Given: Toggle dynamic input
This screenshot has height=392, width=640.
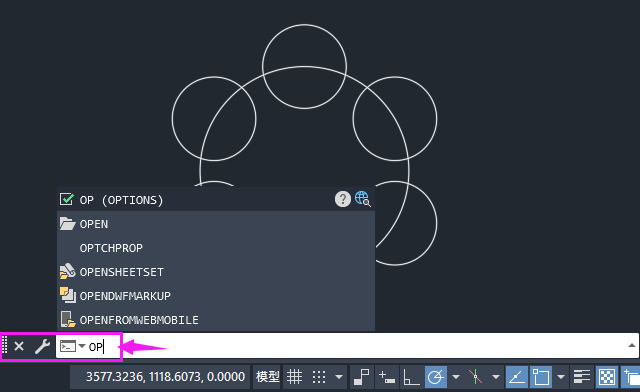Looking at the screenshot, I should (387, 376).
